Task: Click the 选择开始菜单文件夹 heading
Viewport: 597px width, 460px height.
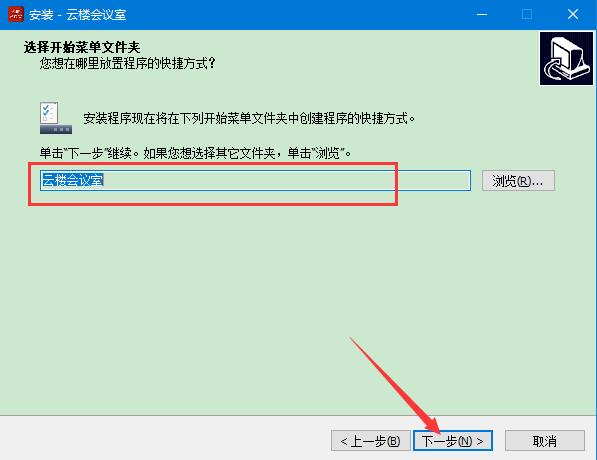Action: 82,47
